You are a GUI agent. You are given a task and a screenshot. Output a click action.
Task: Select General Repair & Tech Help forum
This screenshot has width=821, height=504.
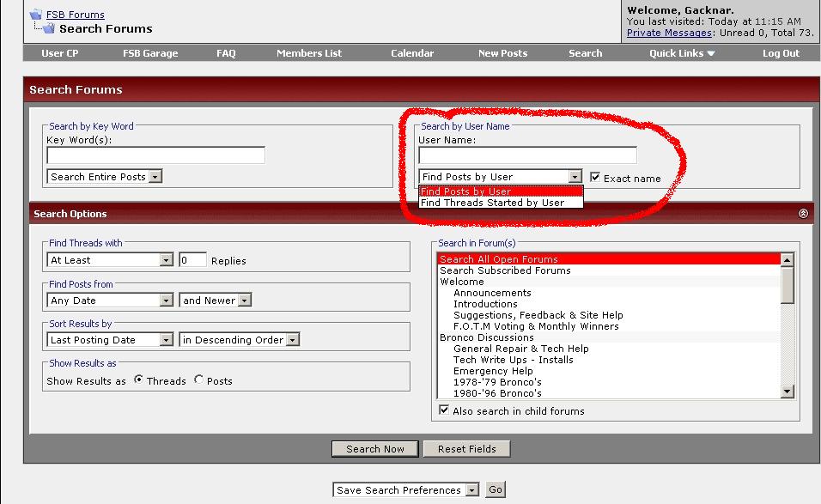click(609, 349)
